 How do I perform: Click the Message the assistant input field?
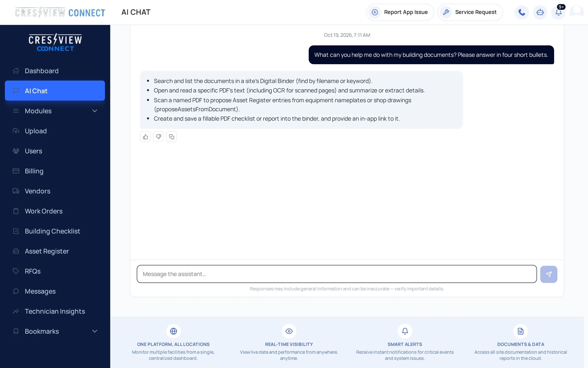pyautogui.click(x=337, y=274)
